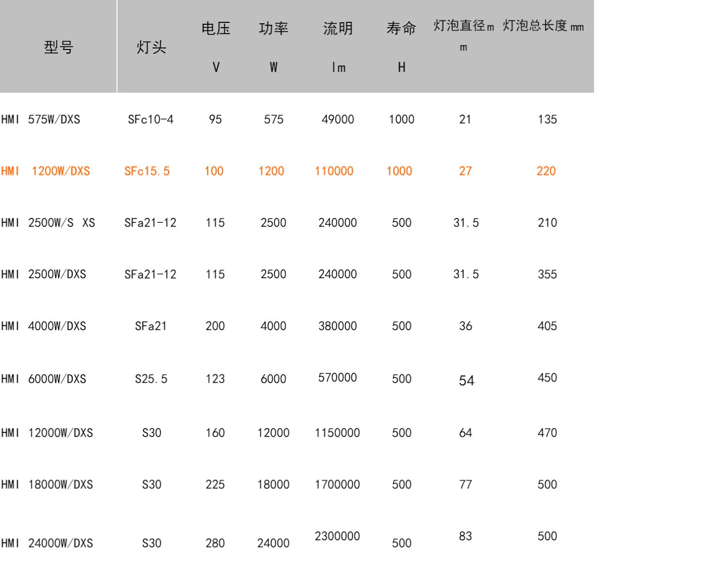
Task: Click power value 6000
Action: pos(273,379)
